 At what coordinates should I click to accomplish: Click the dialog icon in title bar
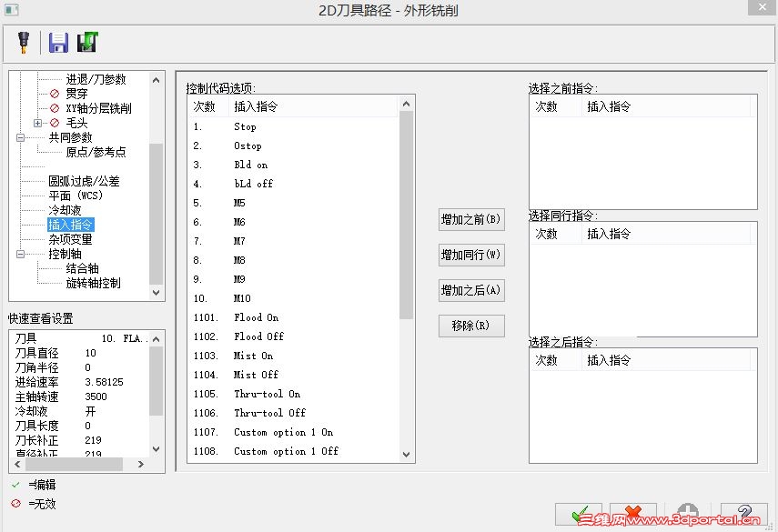point(11,9)
